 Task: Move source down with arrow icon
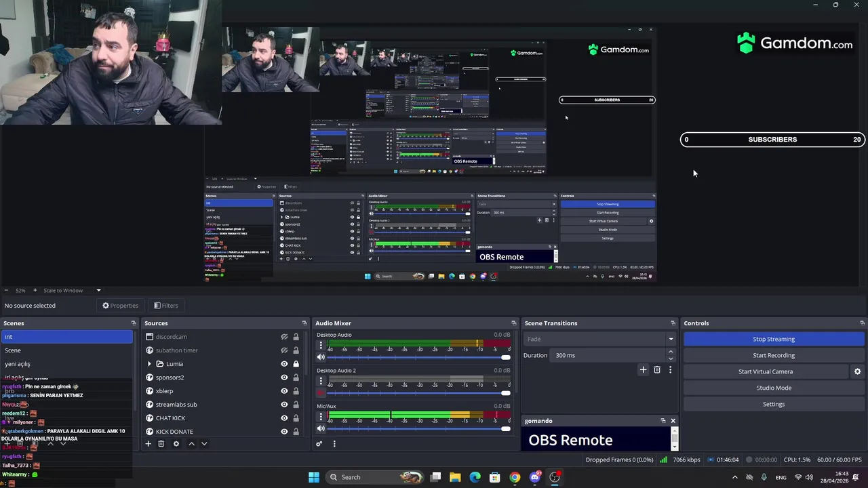point(204,444)
